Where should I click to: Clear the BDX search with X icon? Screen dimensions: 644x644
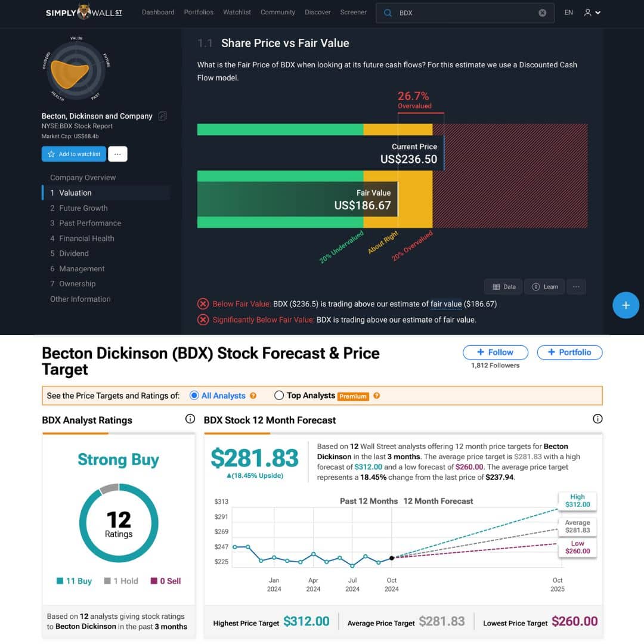tap(542, 13)
